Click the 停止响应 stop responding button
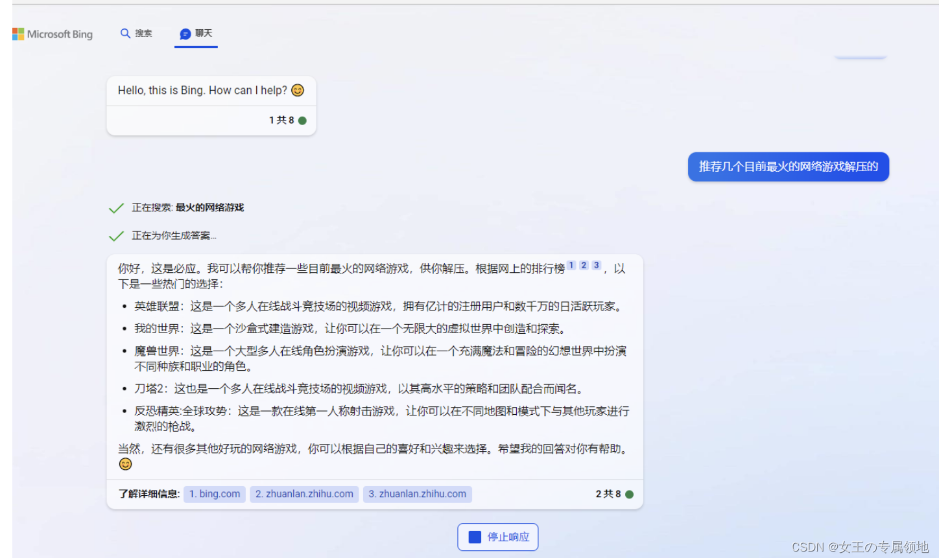The width and height of the screenshot is (939, 560). (x=498, y=537)
